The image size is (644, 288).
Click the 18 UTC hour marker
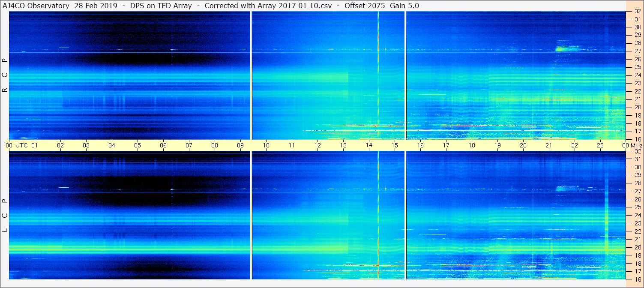click(472, 145)
